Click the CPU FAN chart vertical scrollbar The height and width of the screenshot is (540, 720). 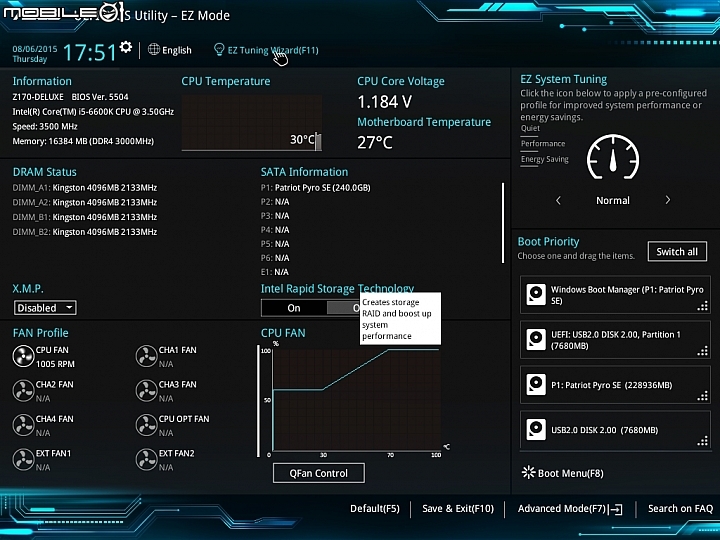point(258,400)
